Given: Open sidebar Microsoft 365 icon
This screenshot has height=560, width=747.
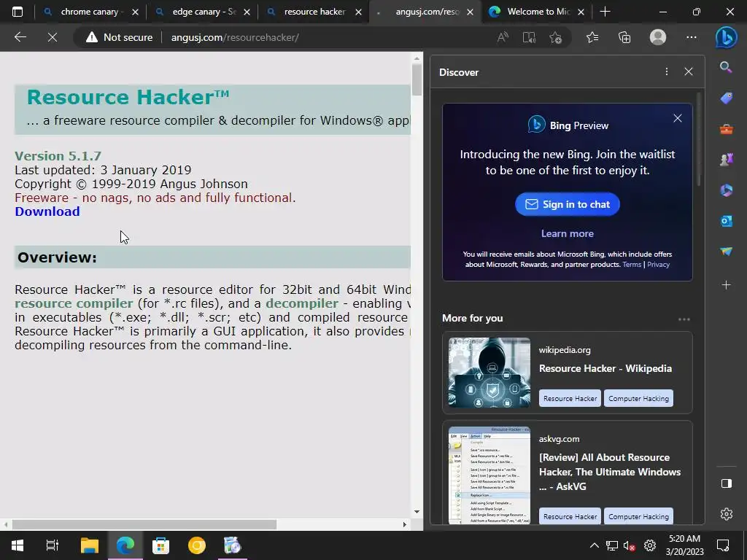Looking at the screenshot, I should [x=726, y=190].
